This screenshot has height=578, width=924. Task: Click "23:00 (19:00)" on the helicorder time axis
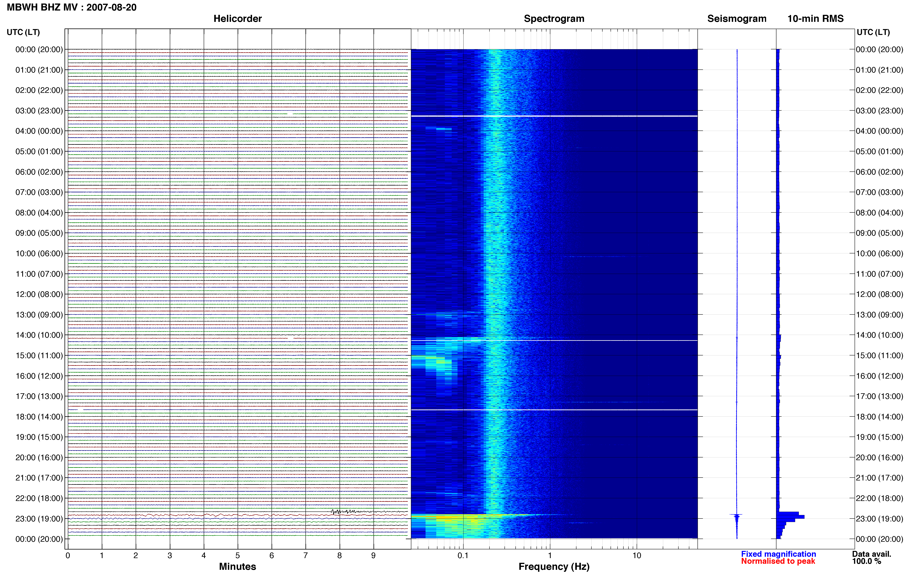point(39,519)
